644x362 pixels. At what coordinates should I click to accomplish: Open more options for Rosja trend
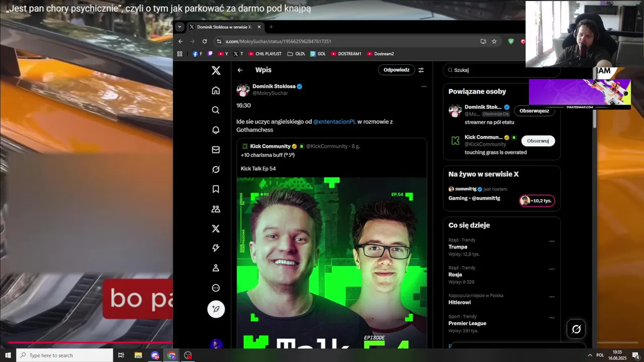(x=551, y=269)
